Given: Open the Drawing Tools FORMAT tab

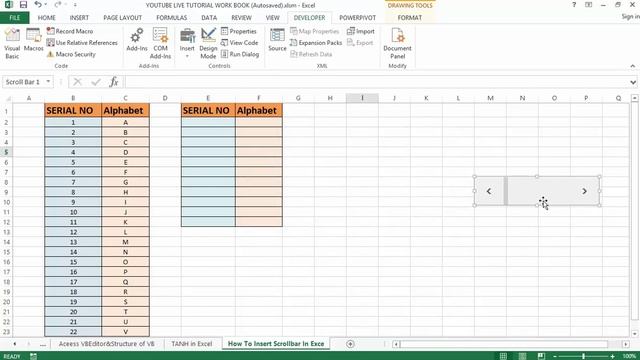Looking at the screenshot, I should pos(410,18).
